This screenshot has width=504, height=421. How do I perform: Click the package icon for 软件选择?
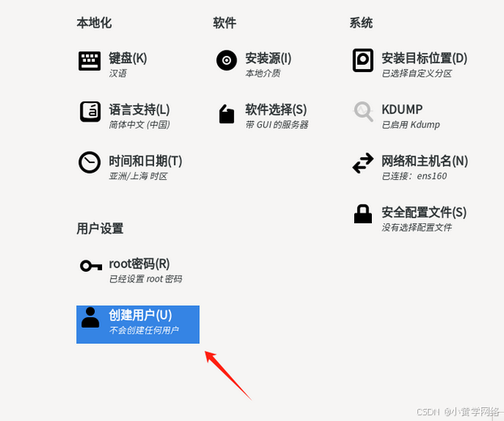pos(227,114)
